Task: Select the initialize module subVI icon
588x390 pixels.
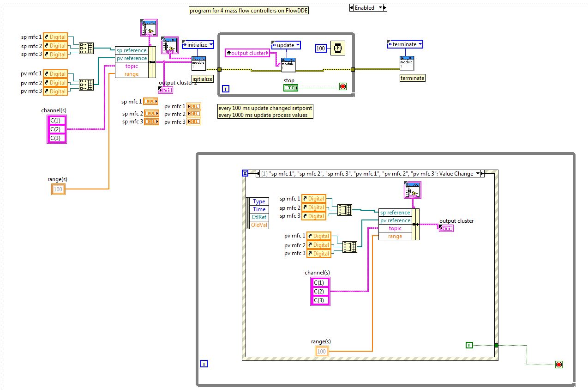Action: pos(199,64)
